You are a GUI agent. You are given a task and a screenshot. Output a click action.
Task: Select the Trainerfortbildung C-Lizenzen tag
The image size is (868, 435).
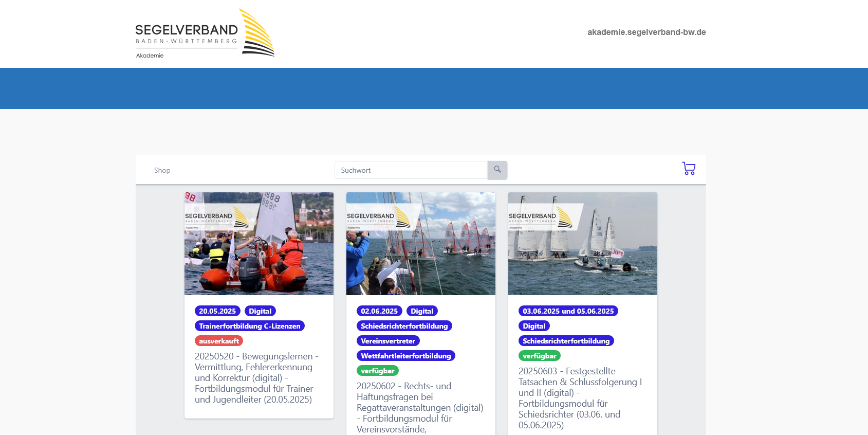tap(250, 326)
